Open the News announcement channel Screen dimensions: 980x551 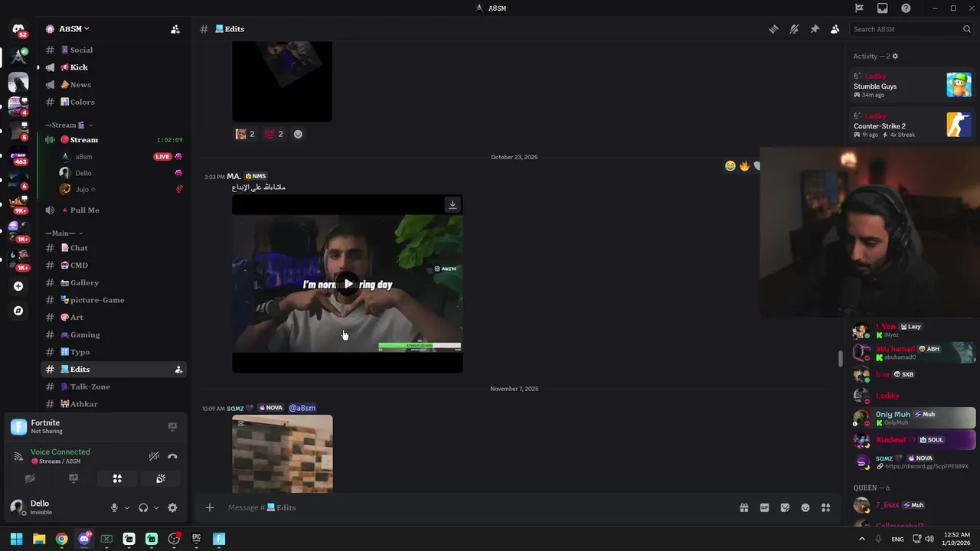[x=113, y=85]
